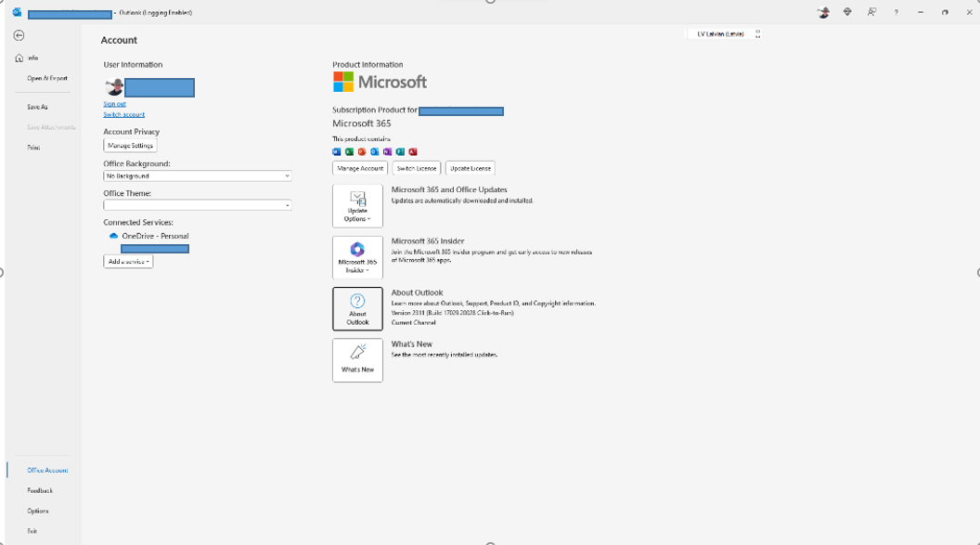Viewport: 980px width, 545px height.
Task: Open Outlook Options from the sidebar
Action: (x=37, y=511)
